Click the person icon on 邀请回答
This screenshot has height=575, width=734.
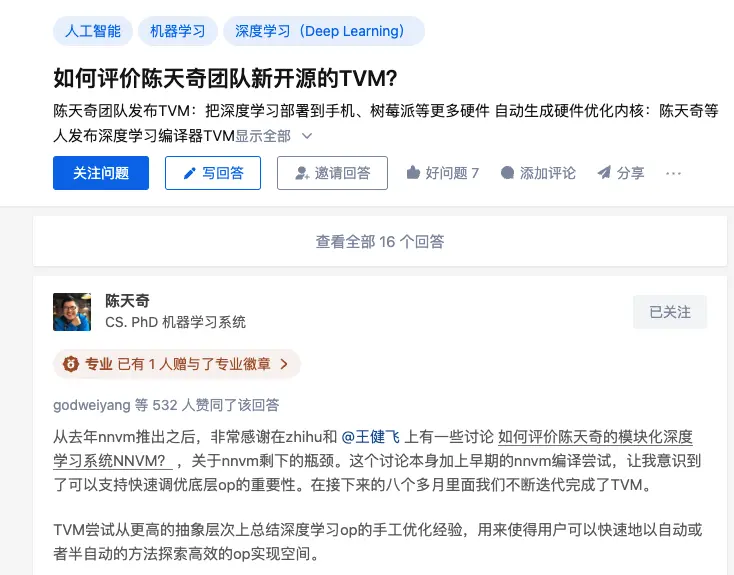click(302, 173)
